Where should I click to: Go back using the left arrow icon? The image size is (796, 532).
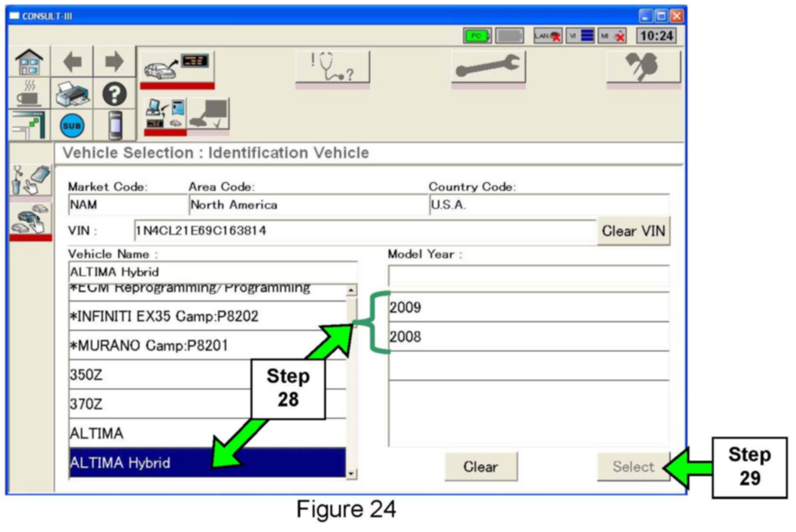[x=72, y=62]
